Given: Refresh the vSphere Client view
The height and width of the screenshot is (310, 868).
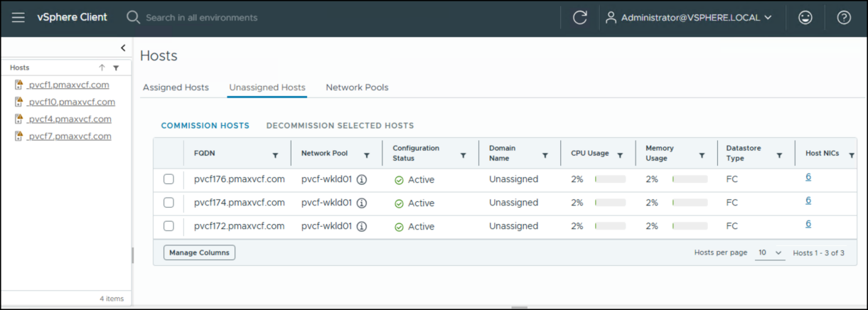Looking at the screenshot, I should coord(580,18).
